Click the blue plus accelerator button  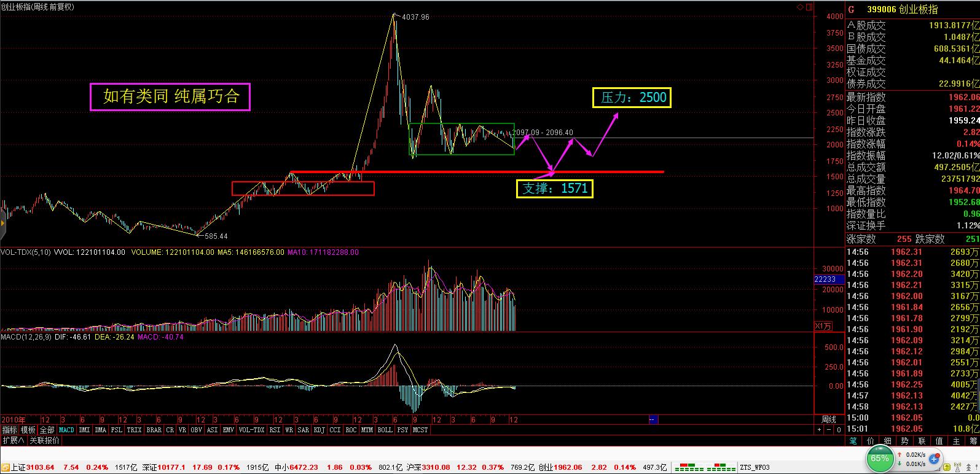[935, 458]
